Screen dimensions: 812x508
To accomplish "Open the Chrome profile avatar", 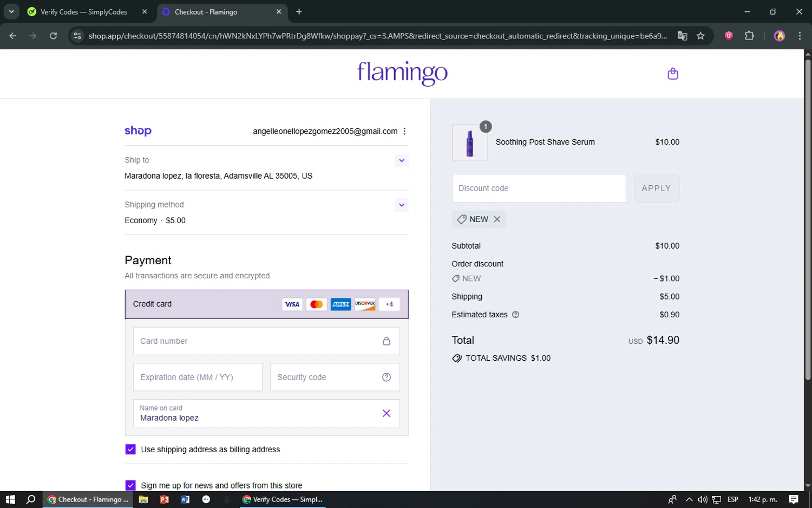I will coord(780,36).
